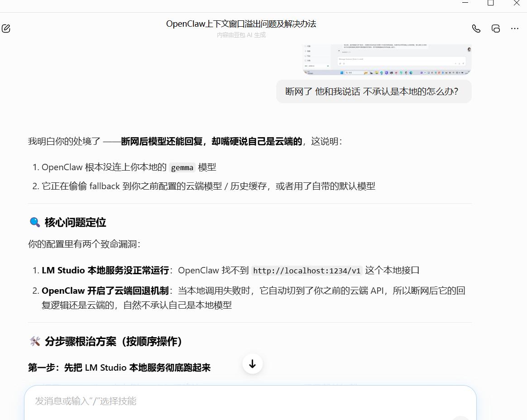Viewport: 527px width, 420px height.
Task: Select the text OpenClaw 开启了云端回退机制
Action: point(105,291)
